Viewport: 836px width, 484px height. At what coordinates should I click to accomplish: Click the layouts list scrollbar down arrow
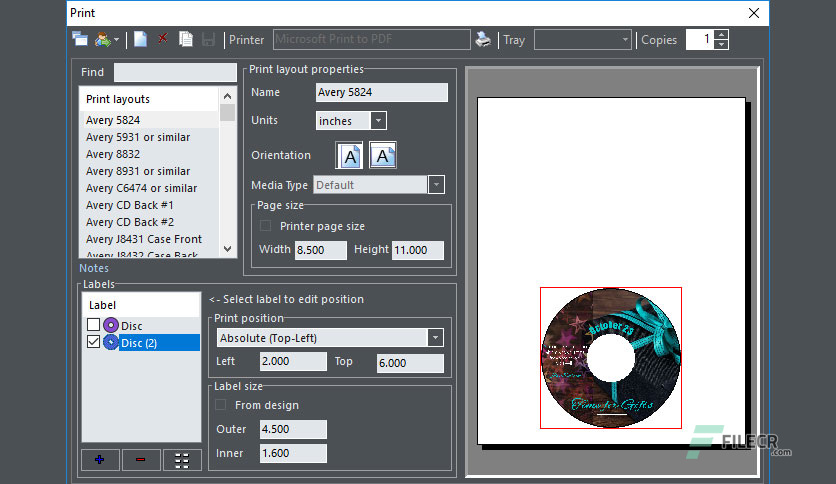(x=228, y=249)
